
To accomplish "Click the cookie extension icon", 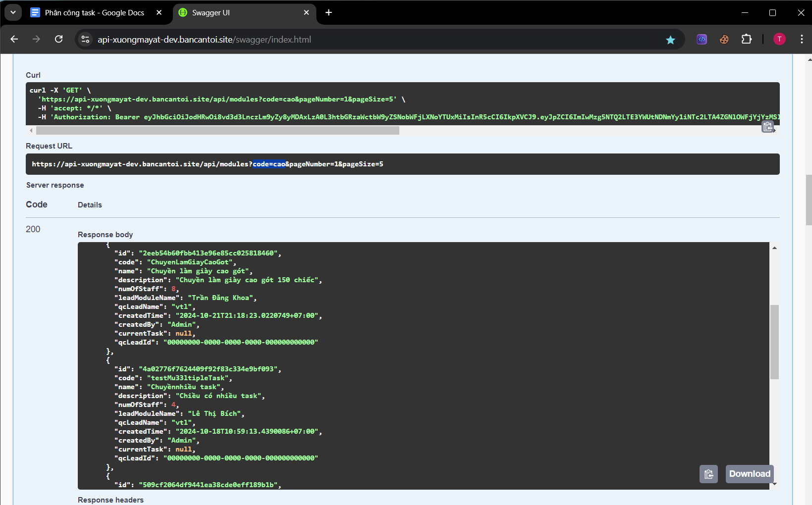I will click(724, 40).
